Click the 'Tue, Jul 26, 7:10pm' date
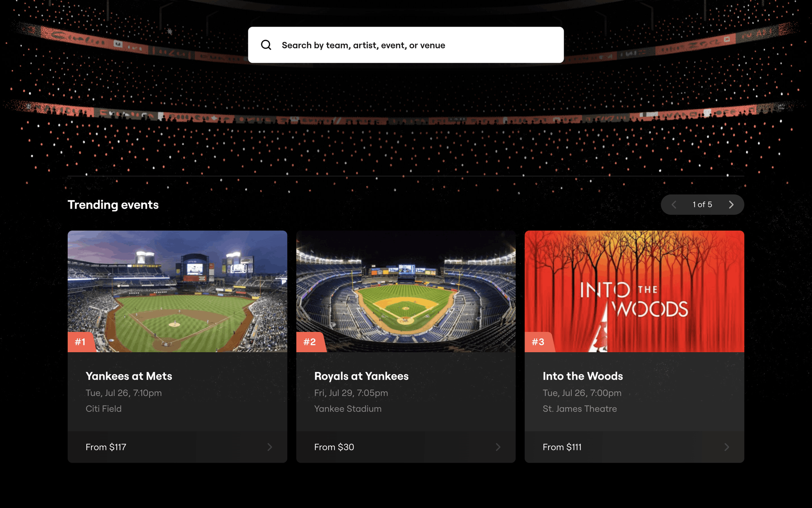 (123, 393)
